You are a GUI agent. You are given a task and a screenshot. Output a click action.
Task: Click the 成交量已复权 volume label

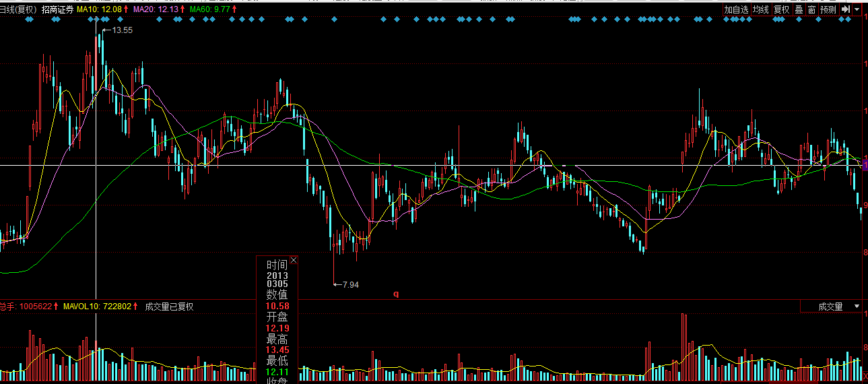click(169, 307)
